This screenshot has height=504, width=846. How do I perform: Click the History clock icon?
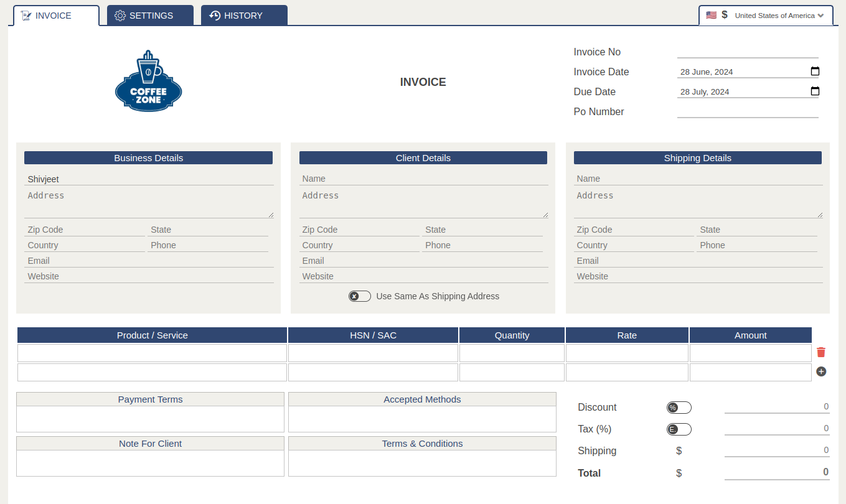coord(214,15)
